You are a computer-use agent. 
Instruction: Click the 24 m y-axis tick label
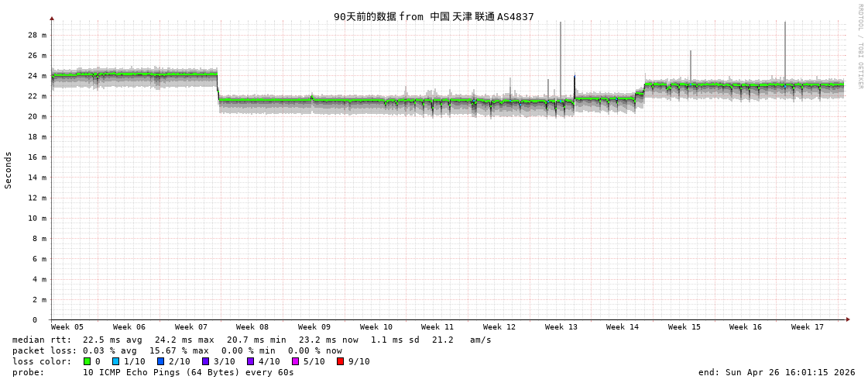[x=37, y=76]
